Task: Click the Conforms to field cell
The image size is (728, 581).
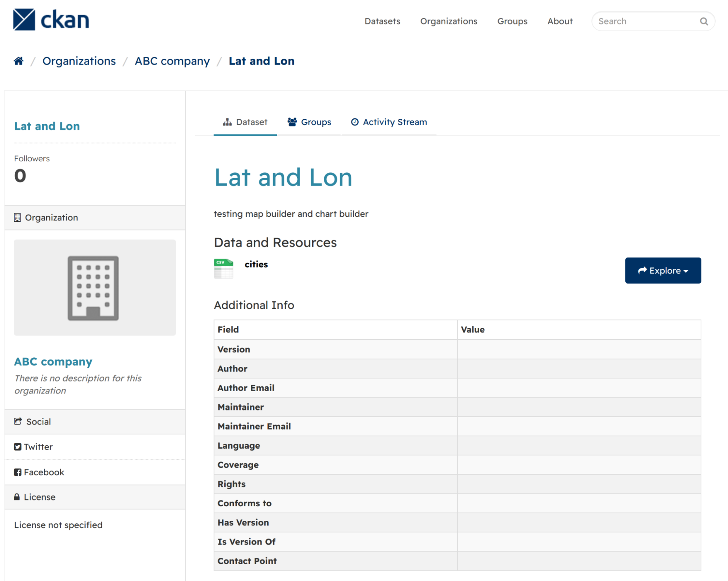Action: (x=335, y=503)
